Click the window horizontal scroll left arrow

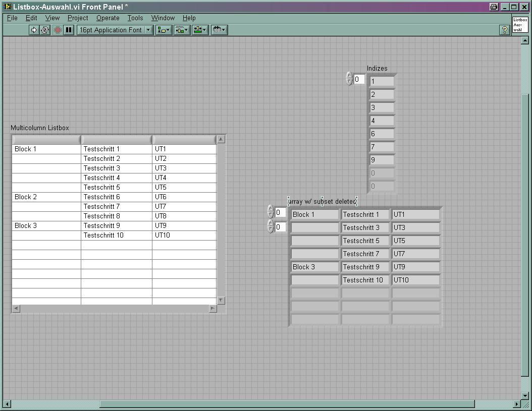tap(7, 404)
